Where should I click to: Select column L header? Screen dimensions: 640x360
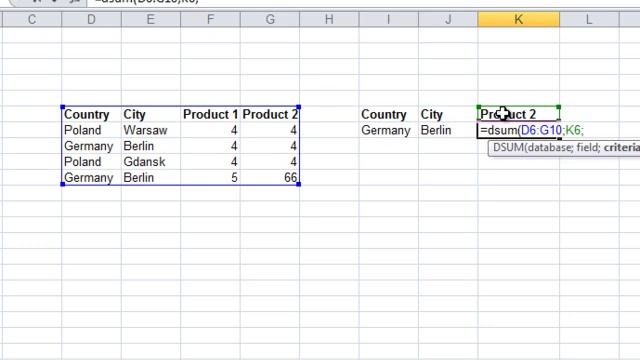coord(589,19)
